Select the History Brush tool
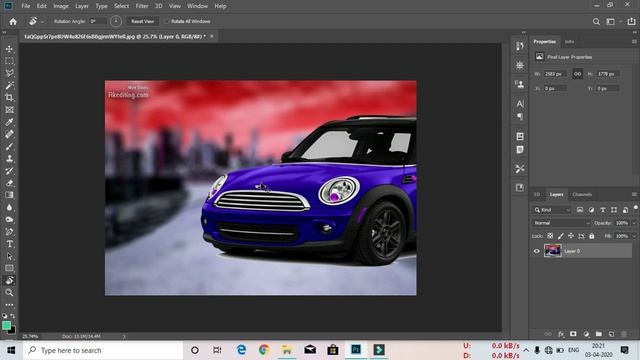Screen dimensions: 640x360 pos(9,171)
